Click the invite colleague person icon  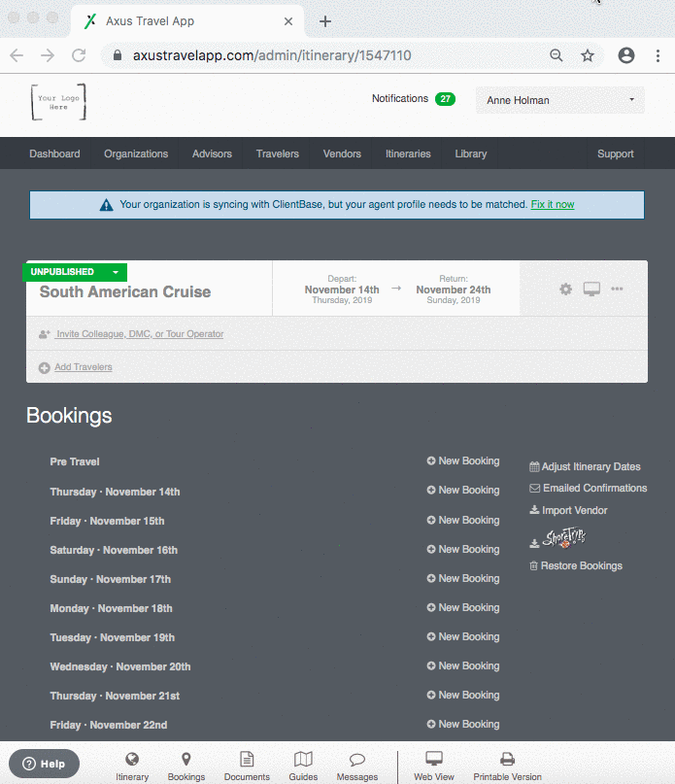pyautogui.click(x=44, y=334)
